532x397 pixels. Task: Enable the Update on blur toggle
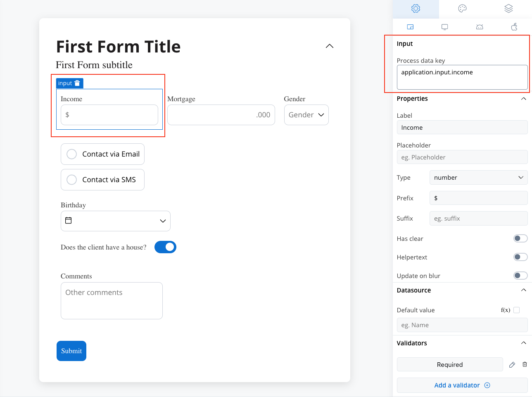point(520,276)
